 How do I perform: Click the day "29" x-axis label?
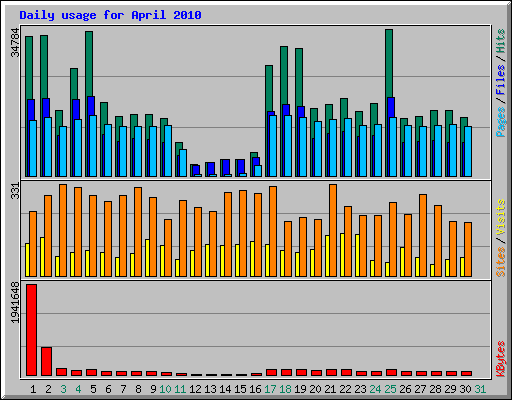[450, 389]
